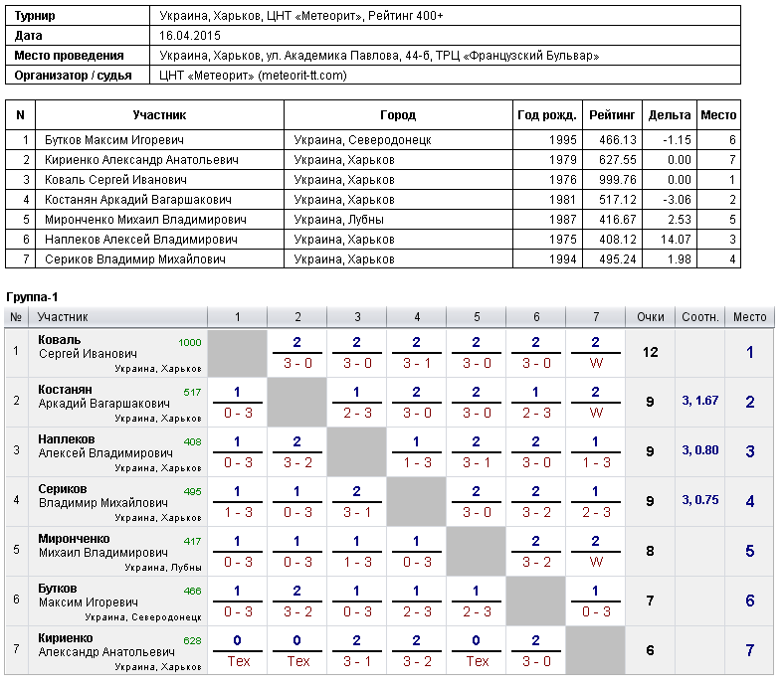Click column header '5' in group grid
784x688 pixels.
477,317
